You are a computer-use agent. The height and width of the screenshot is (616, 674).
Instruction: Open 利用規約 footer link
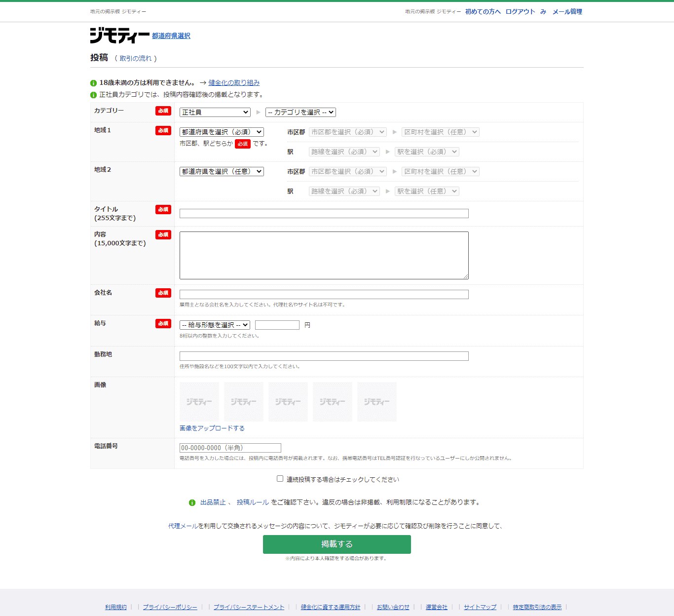pos(116,607)
